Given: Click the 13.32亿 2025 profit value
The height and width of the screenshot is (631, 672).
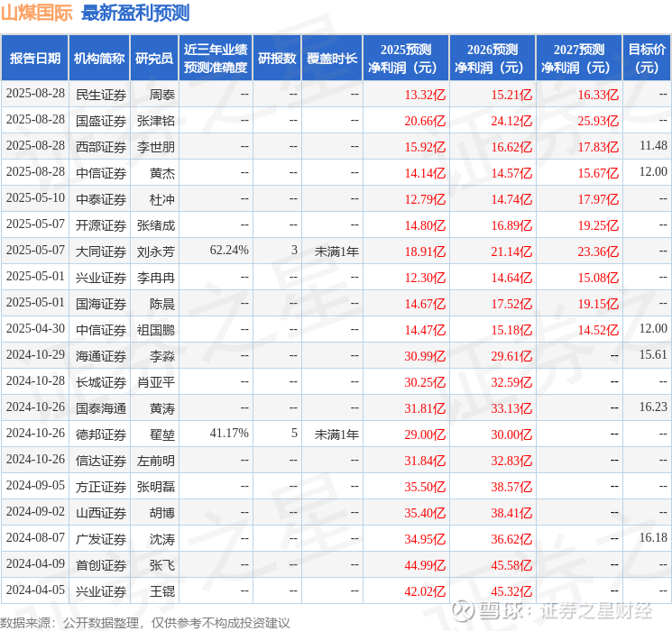Looking at the screenshot, I should point(425,95).
